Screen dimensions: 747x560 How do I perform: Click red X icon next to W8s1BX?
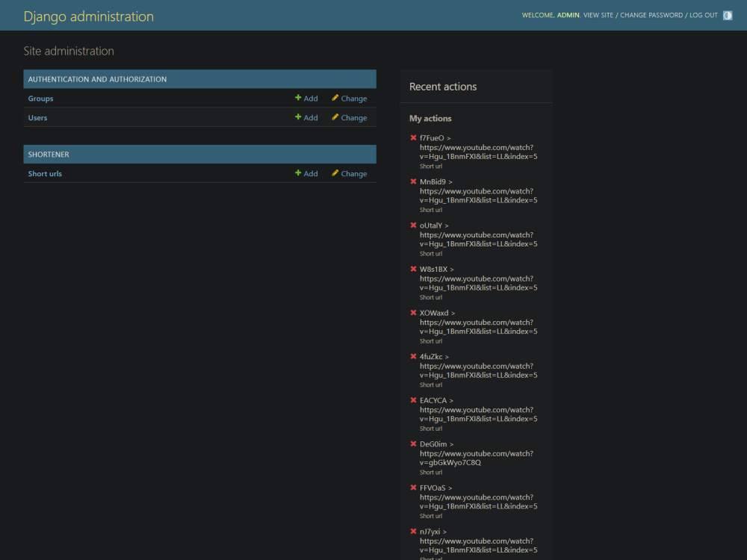413,269
